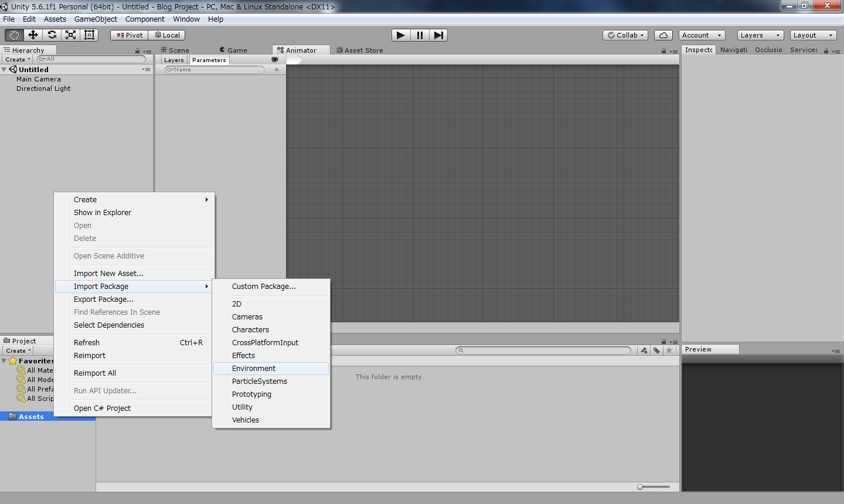844x504 pixels.
Task: Select the Rect transform tool
Action: tap(89, 35)
